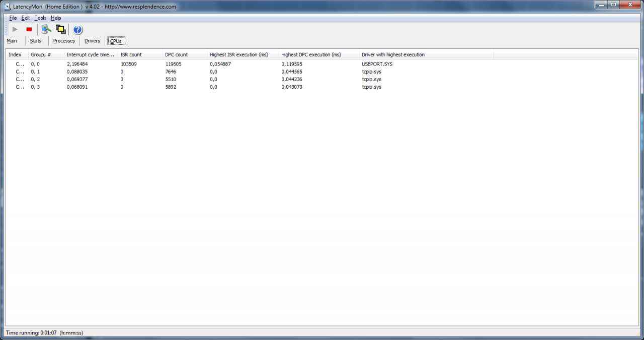
Task: Click group cell 0, 0
Action: 35,64
